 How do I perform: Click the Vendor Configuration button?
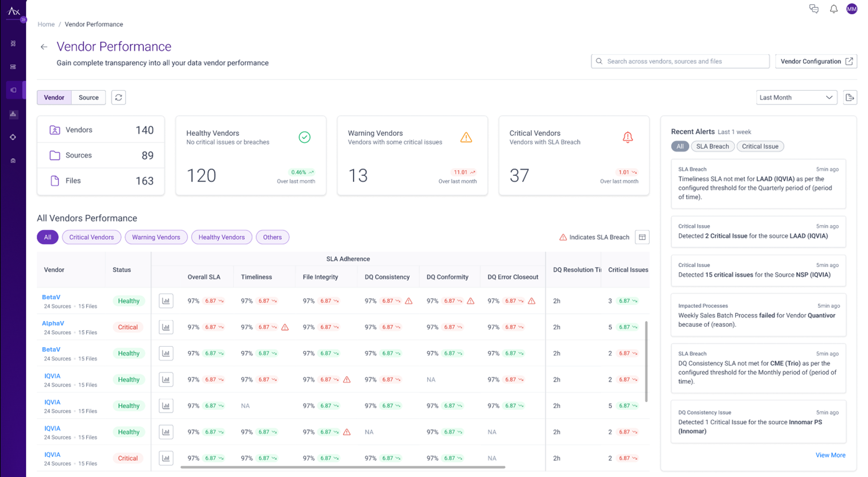[816, 61]
